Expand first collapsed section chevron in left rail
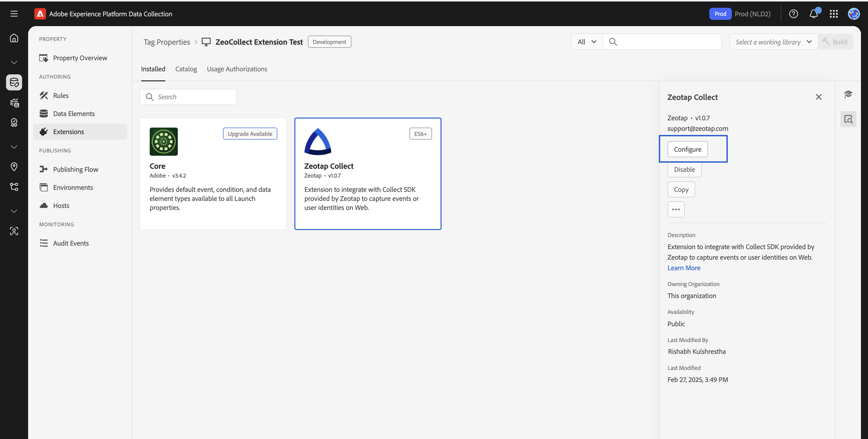The image size is (868, 439). tap(14, 62)
